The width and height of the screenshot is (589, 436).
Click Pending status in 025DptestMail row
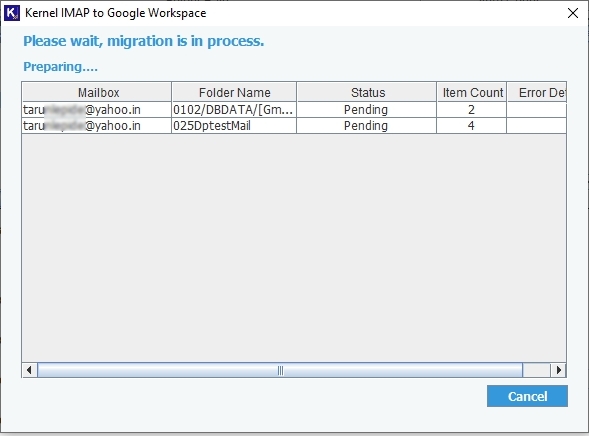366,126
